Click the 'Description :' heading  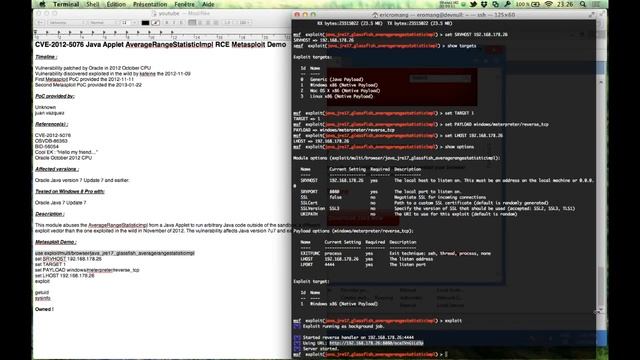pyautogui.click(x=50, y=214)
